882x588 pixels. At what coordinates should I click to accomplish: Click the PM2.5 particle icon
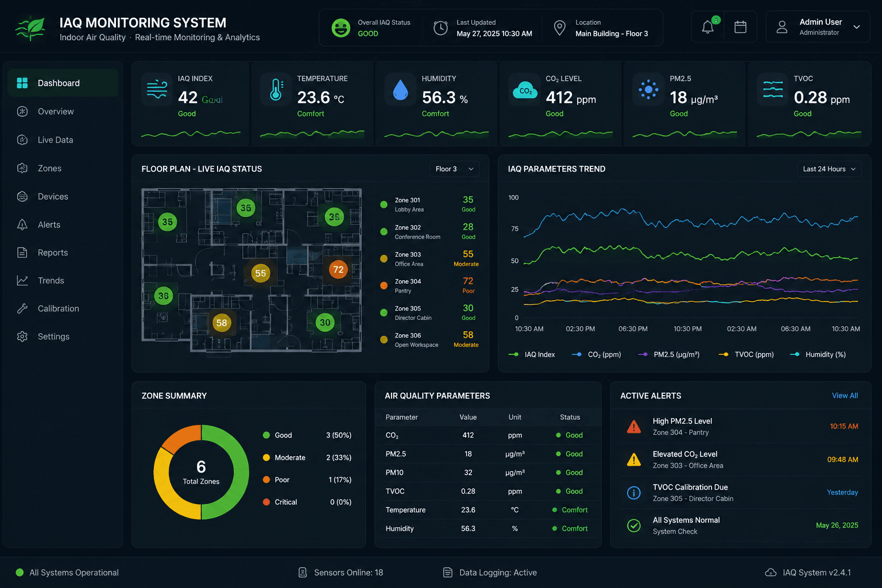(648, 90)
